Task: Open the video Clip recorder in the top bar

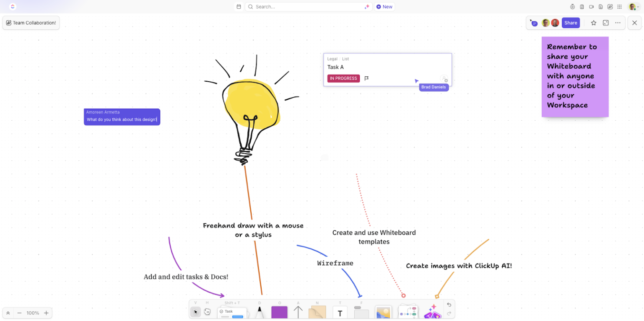Action: 592,6
